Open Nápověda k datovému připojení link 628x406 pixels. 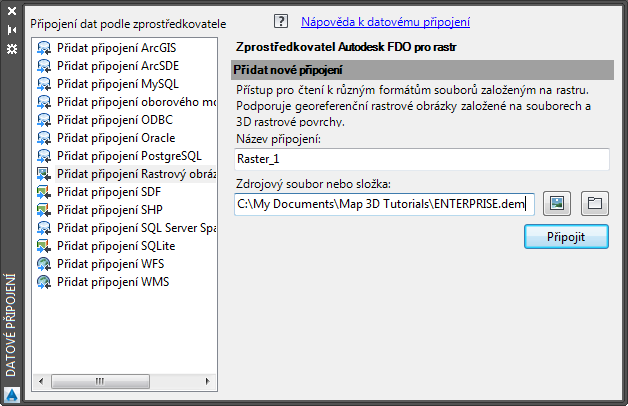[x=385, y=22]
